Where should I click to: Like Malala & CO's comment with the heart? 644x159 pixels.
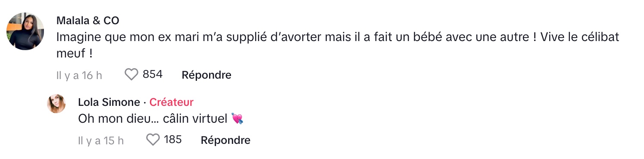click(131, 75)
